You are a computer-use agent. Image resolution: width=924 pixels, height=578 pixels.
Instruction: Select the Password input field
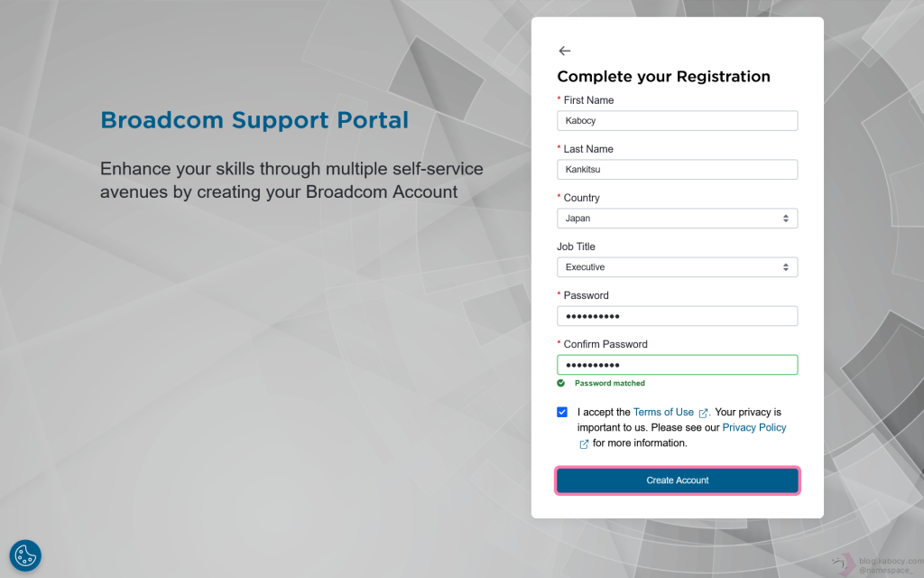click(677, 316)
